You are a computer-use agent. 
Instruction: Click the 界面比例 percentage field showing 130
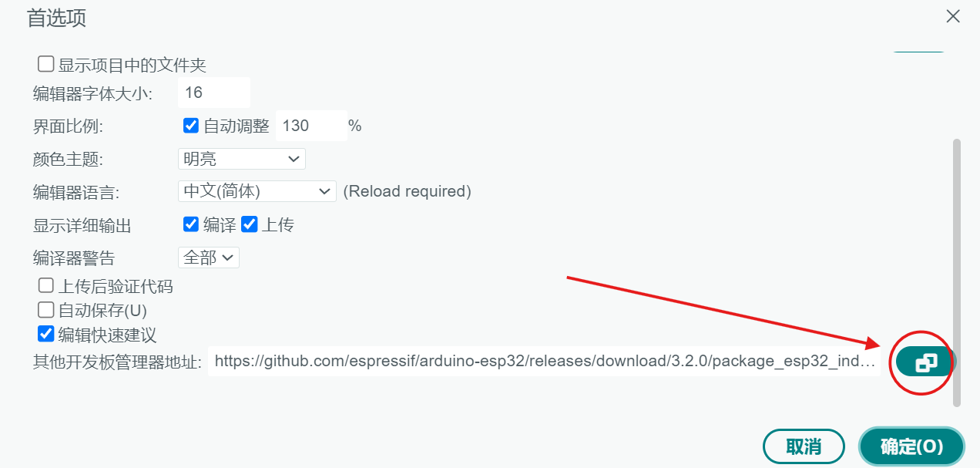point(310,126)
